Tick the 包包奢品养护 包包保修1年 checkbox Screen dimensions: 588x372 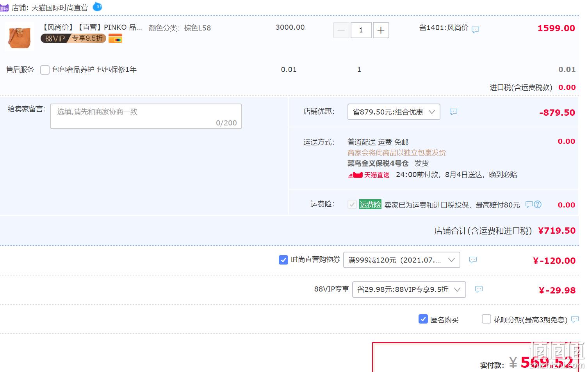point(45,70)
